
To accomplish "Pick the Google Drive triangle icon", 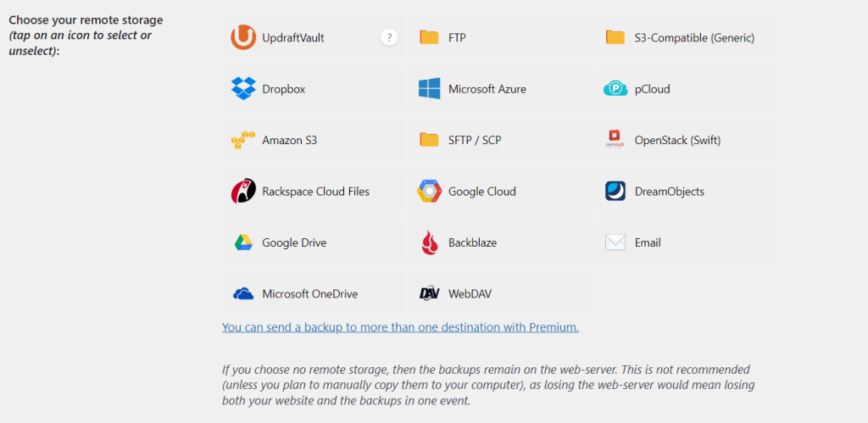I will pos(243,242).
